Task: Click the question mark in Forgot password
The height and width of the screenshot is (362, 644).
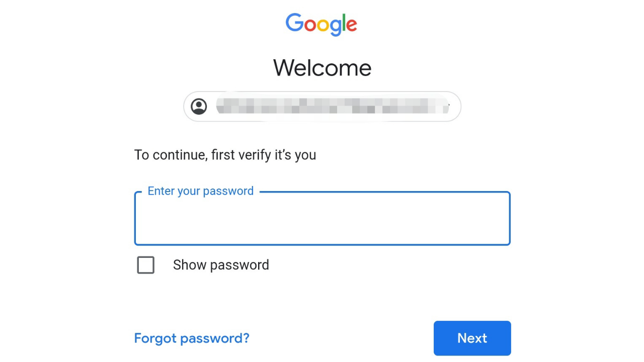Action: (246, 338)
